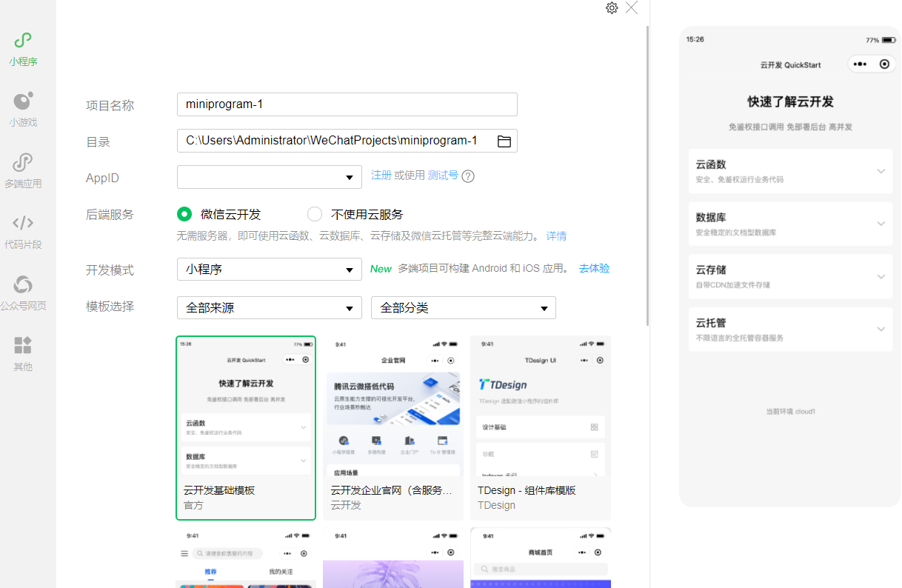This screenshot has width=902, height=588.
Task: Select the 云开发企业官网 template card
Action: point(393,428)
